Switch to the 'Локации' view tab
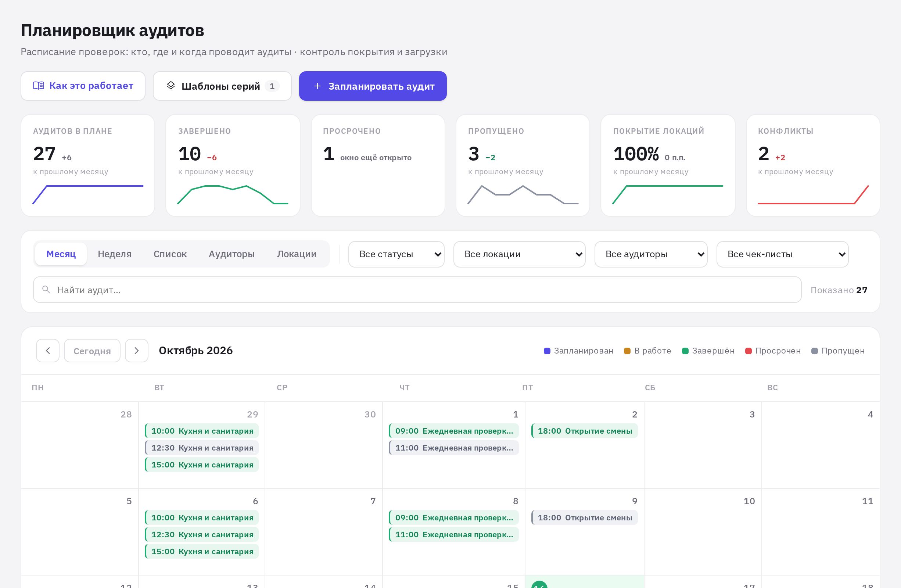 [x=297, y=254]
